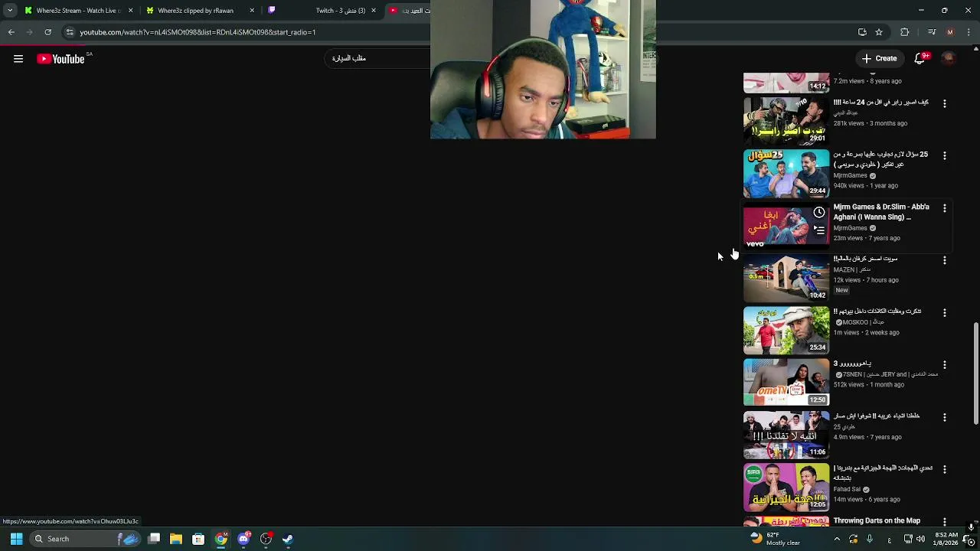The height and width of the screenshot is (551, 980).
Task: Reload the page with the refresh icon
Action: 47,32
